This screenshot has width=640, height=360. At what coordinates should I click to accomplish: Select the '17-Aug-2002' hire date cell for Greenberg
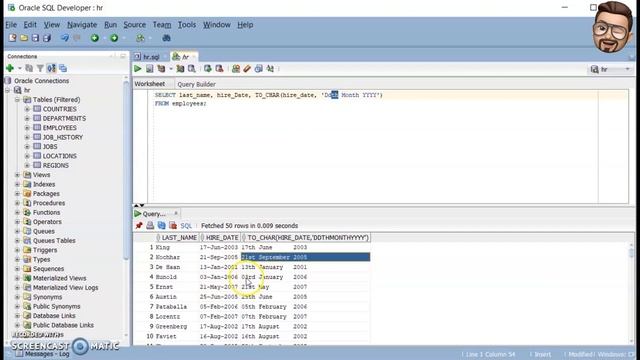(x=219, y=327)
